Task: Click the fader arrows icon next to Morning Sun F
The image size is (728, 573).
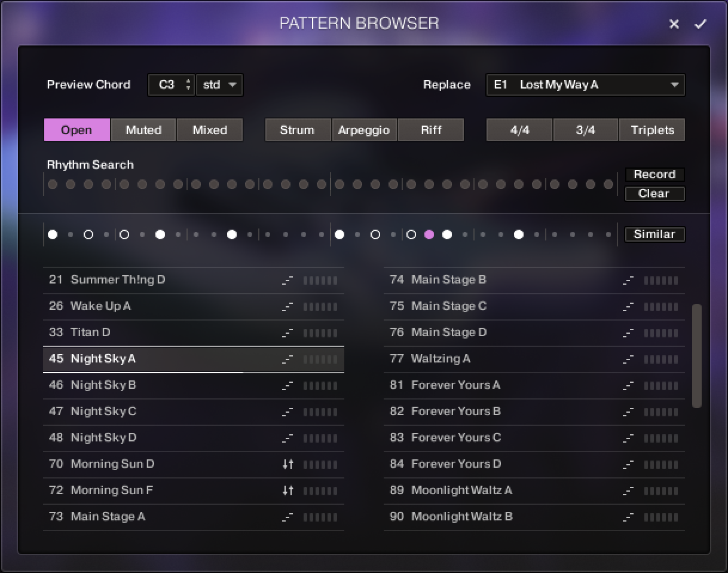Action: (x=287, y=490)
